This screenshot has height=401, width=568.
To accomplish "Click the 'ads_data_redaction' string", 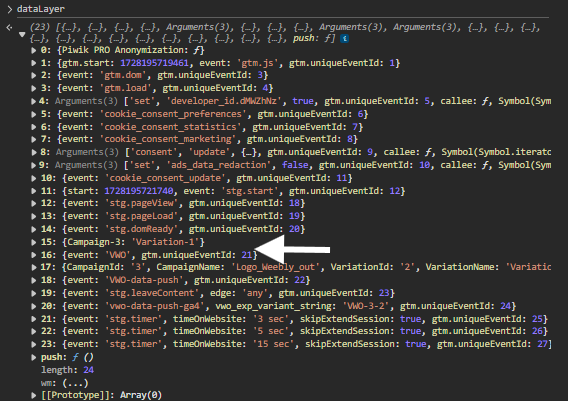I will [219, 165].
